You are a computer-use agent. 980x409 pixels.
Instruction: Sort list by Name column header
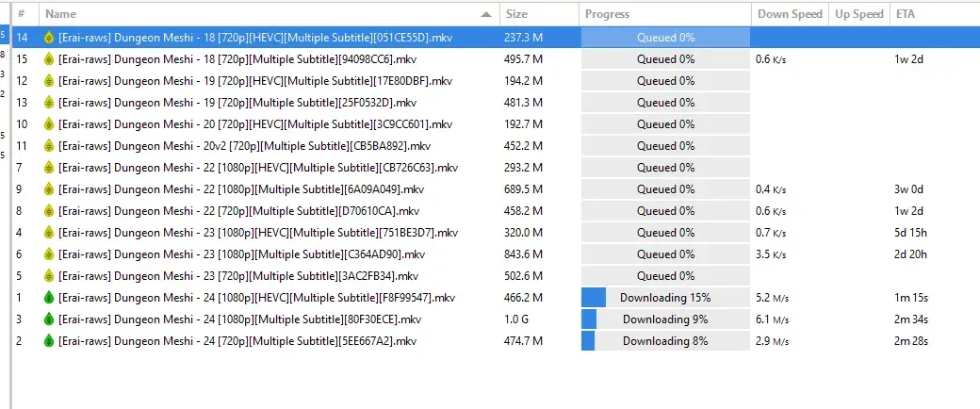[269, 14]
